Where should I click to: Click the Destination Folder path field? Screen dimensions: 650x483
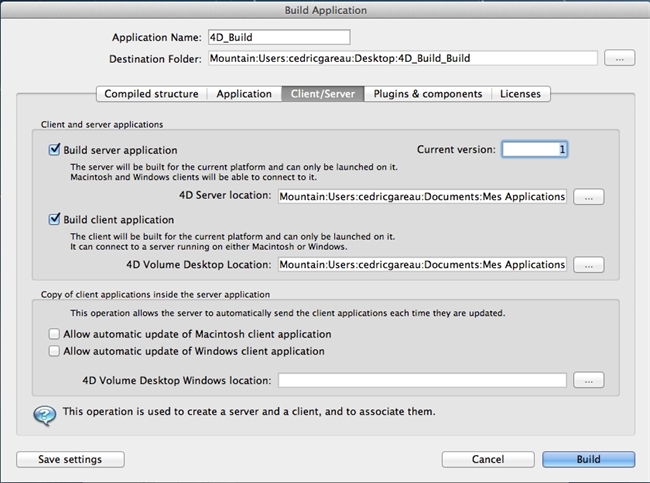point(402,59)
